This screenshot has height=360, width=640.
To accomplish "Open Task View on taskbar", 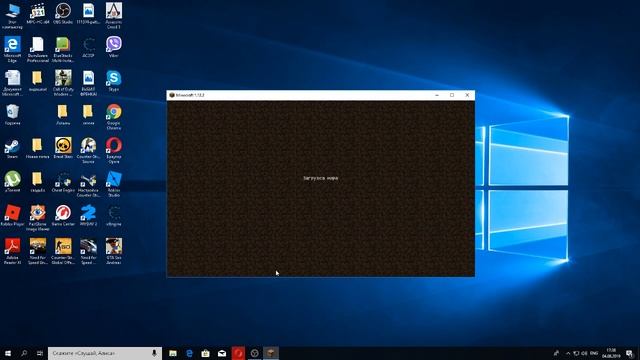I will (x=40, y=353).
